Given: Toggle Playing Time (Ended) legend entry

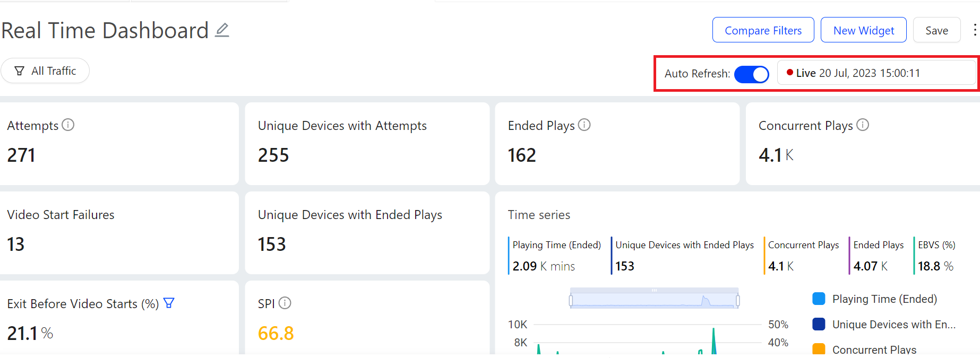Looking at the screenshot, I should tap(884, 299).
